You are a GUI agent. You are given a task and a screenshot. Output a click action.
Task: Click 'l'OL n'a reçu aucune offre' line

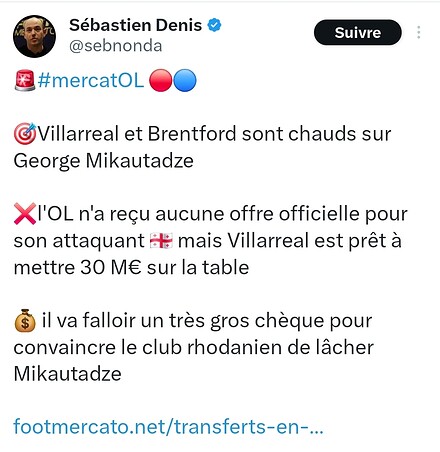222,214
